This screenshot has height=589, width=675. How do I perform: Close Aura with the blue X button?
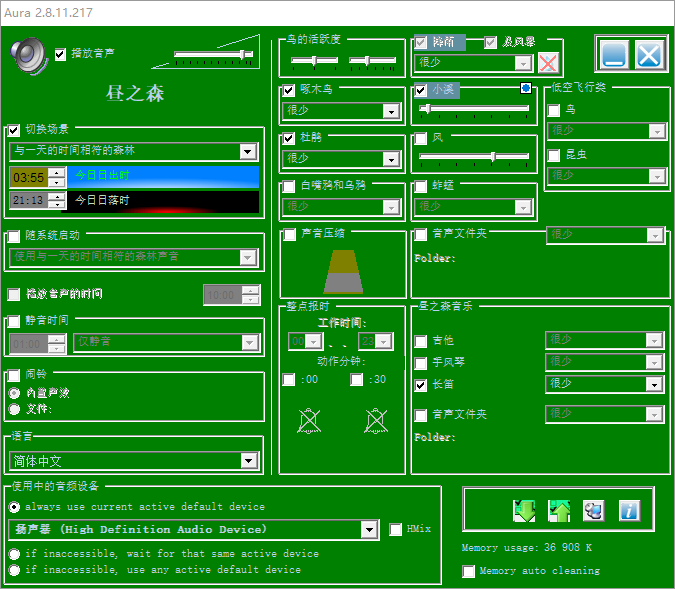click(648, 55)
